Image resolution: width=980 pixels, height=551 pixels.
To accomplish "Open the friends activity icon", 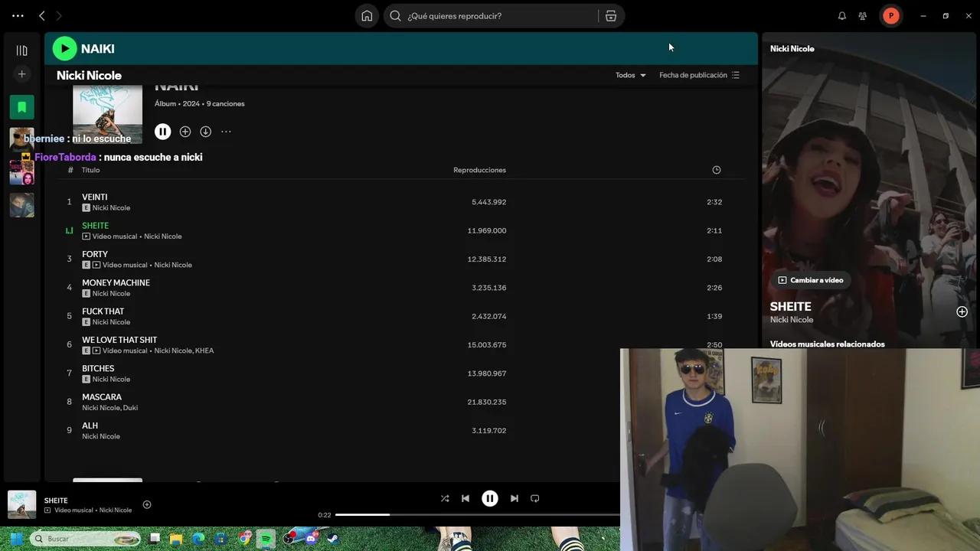I will tap(863, 16).
